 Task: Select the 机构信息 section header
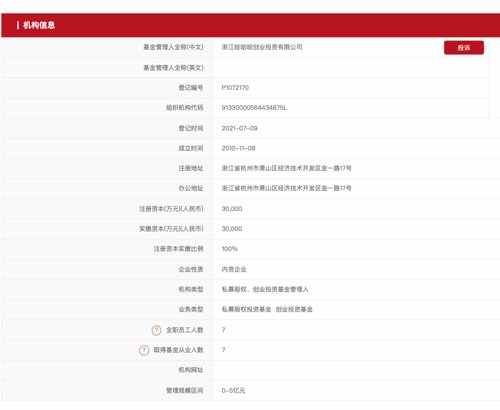(39, 25)
